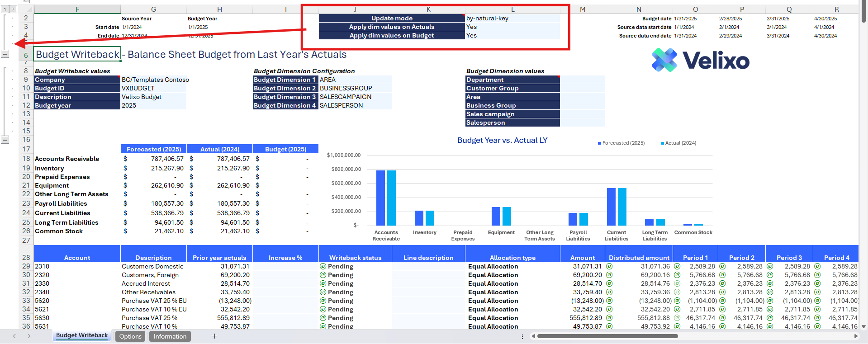Click the Forecasted (2025) legend color swatch
This screenshot has width=868, height=344.
[599, 143]
